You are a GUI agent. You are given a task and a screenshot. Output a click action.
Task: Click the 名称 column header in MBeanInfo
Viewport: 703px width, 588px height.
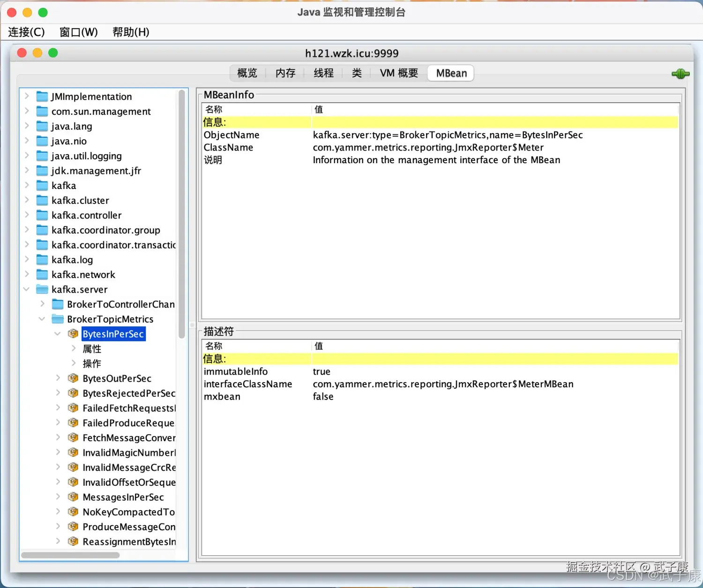point(257,110)
